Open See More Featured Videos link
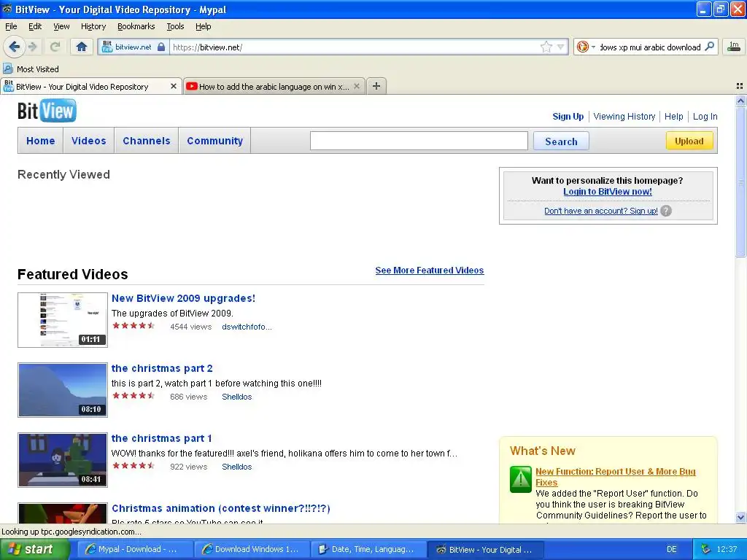This screenshot has height=560, width=747. pos(429,271)
